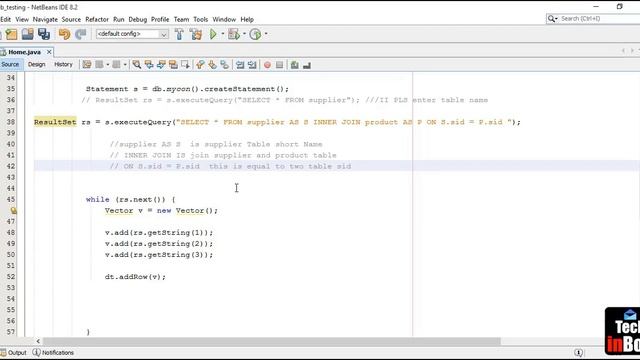This screenshot has width=640, height=360.
Task: Uncomment the selected lines icon
Action: coord(307,65)
